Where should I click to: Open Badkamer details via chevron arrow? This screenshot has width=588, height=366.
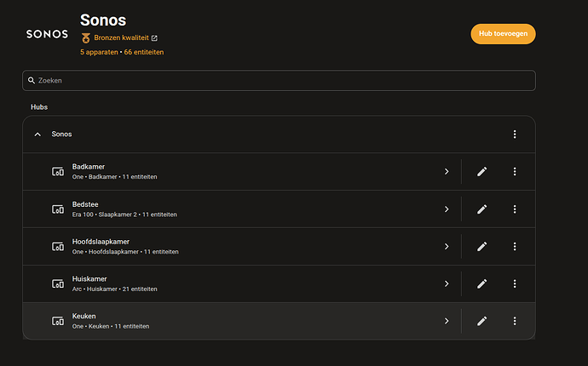point(447,172)
